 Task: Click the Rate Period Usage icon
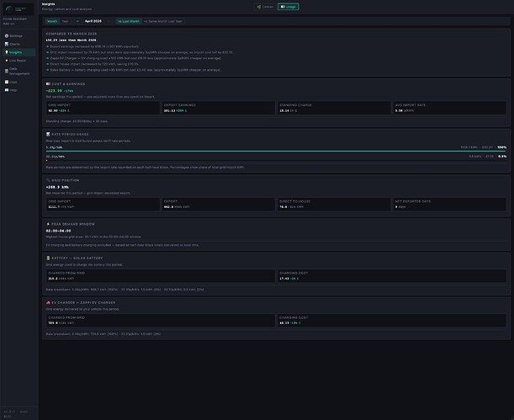coord(48,134)
